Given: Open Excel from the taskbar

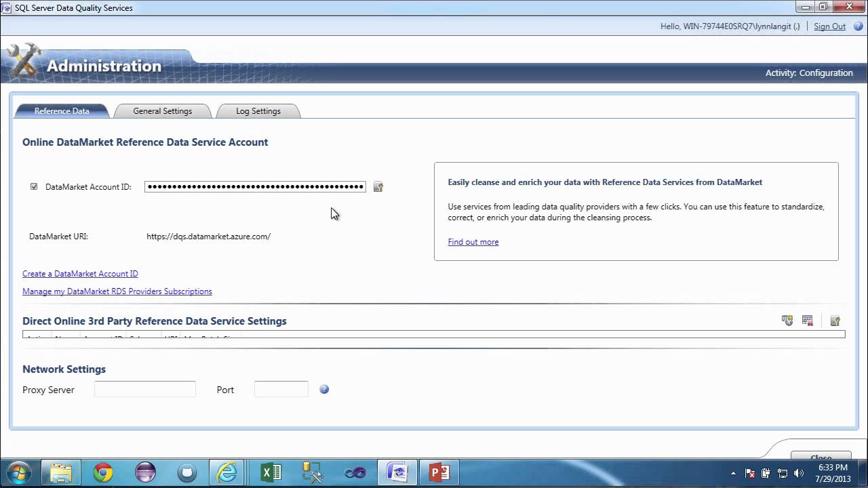Looking at the screenshot, I should 271,472.
